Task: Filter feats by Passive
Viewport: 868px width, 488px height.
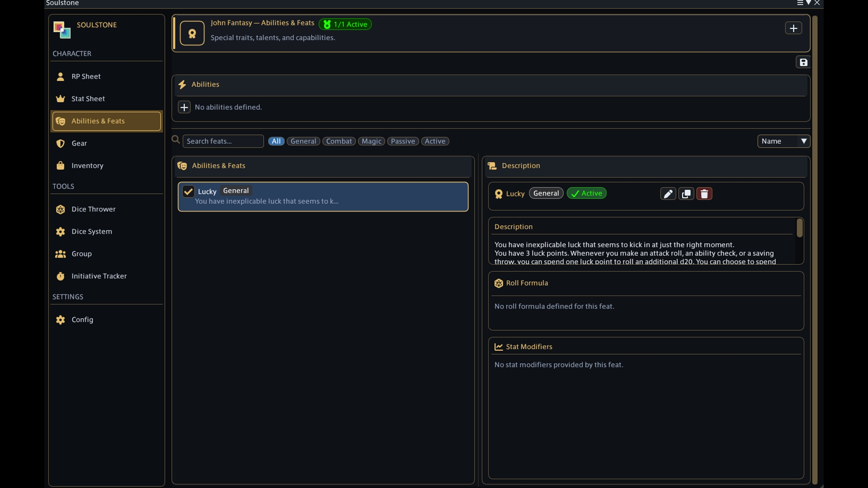Action: click(x=403, y=141)
